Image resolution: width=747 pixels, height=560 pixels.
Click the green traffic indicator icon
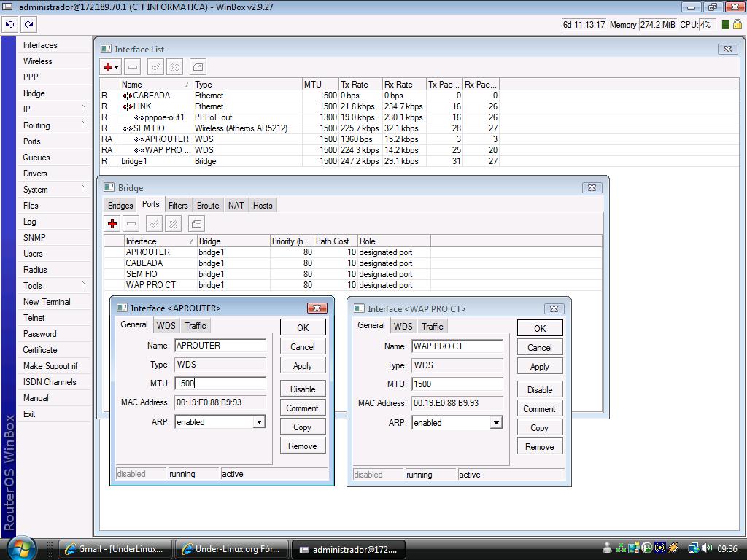point(726,24)
